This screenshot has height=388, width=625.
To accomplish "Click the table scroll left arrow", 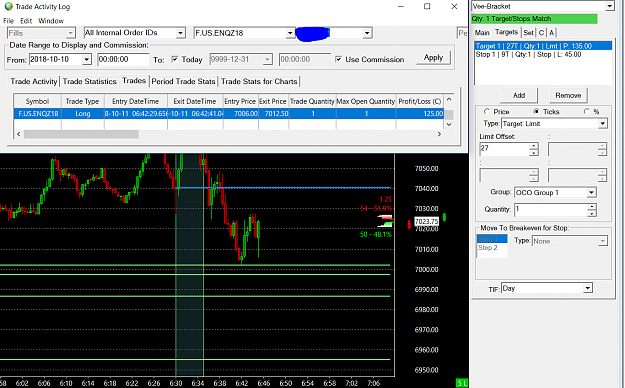I will point(18,134).
